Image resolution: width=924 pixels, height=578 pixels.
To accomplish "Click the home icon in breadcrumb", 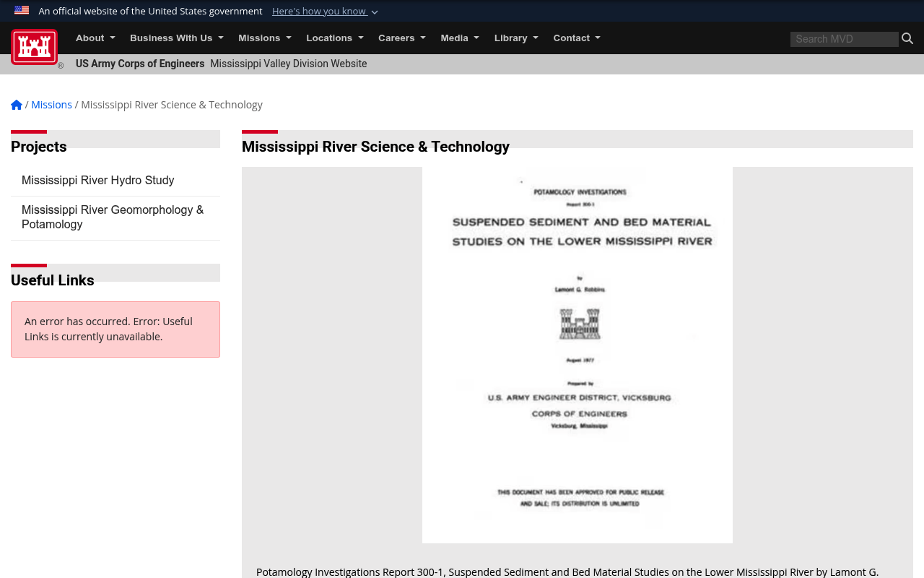I will pyautogui.click(x=17, y=105).
